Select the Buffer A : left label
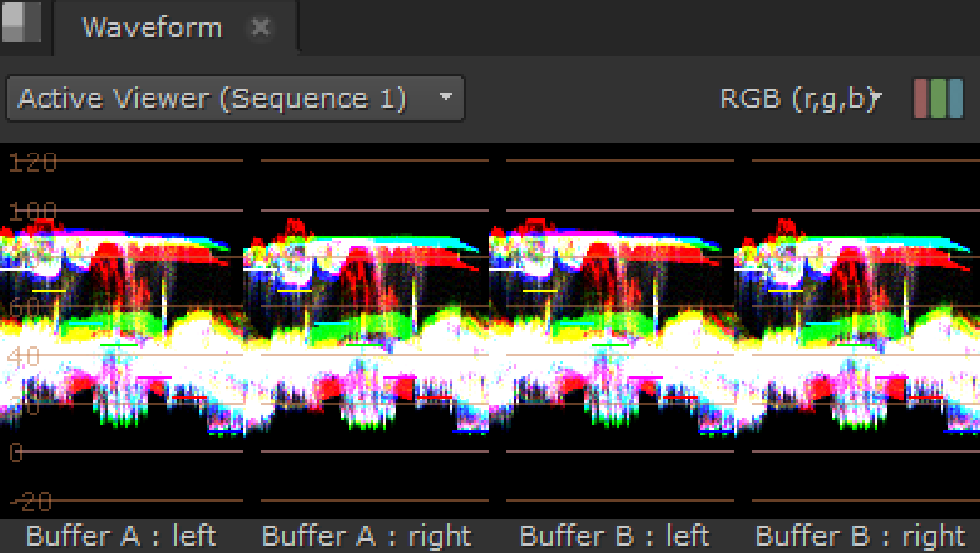Screen dimensions: 980x553 [x=121, y=536]
